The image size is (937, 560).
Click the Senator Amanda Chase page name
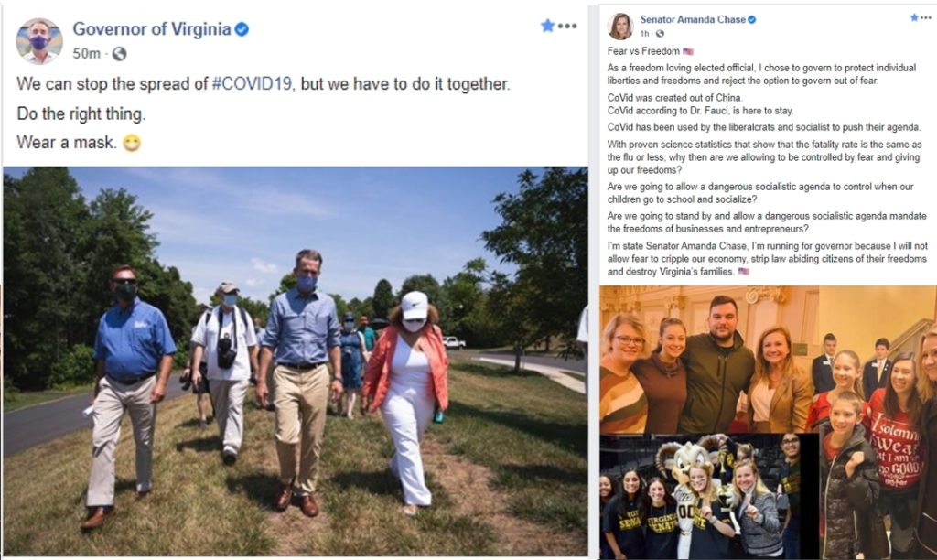[x=693, y=19]
